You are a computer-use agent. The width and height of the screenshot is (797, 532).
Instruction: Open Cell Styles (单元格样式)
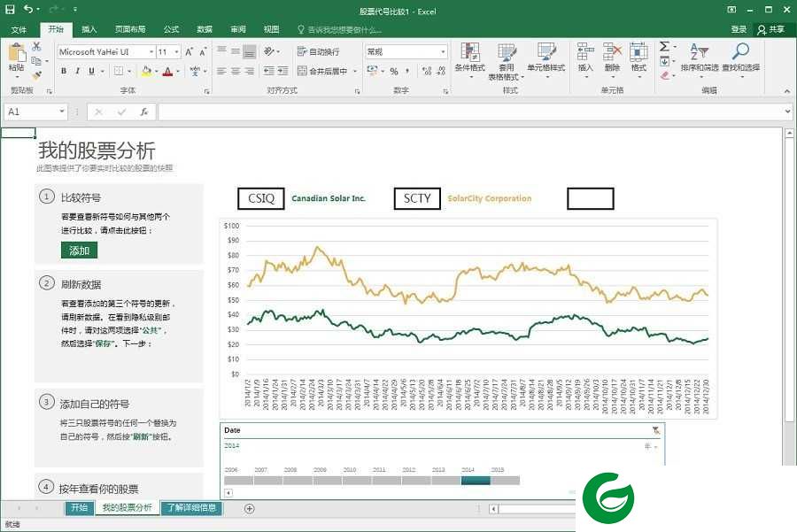[546, 61]
